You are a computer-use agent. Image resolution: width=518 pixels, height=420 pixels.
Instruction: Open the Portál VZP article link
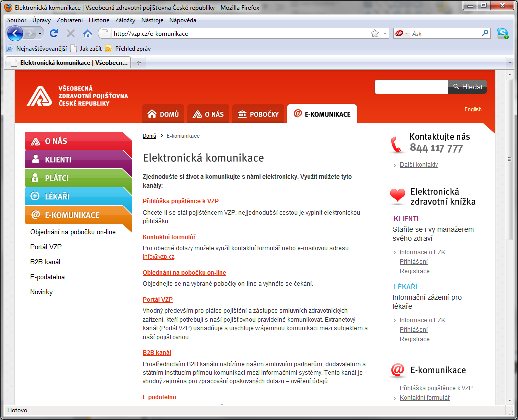click(158, 300)
